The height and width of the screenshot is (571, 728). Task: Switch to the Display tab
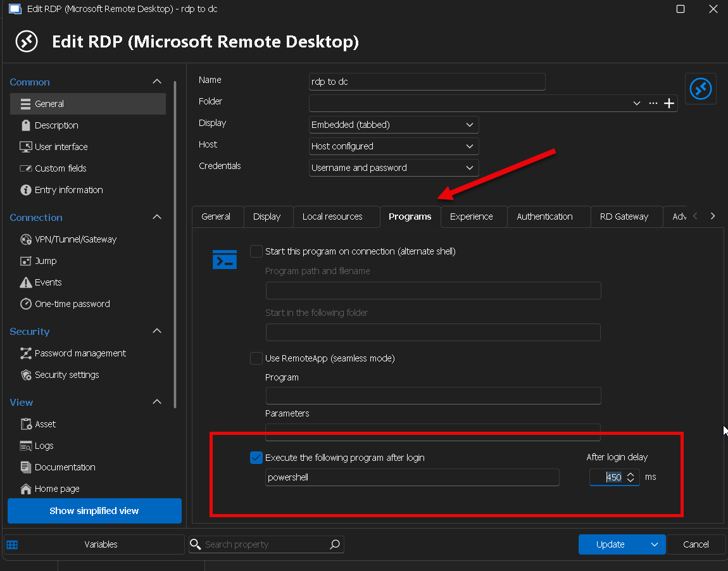[x=267, y=216]
